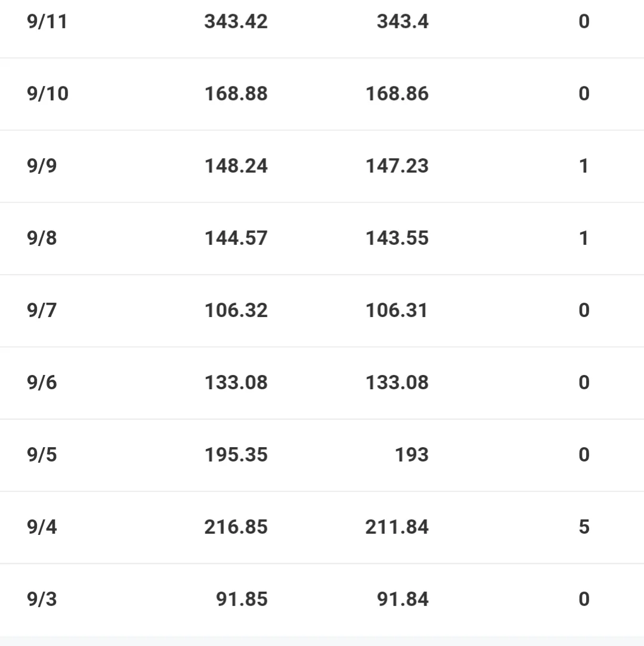Click the 168.88 value
This screenshot has width=644, height=646.
pyautogui.click(x=236, y=94)
